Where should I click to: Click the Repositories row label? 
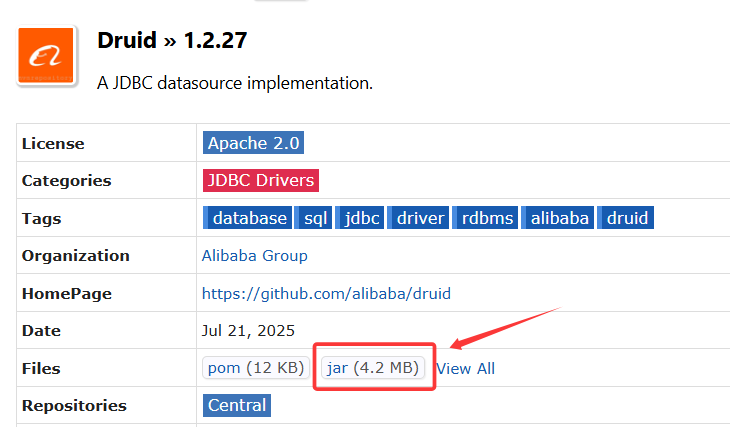[x=74, y=406]
